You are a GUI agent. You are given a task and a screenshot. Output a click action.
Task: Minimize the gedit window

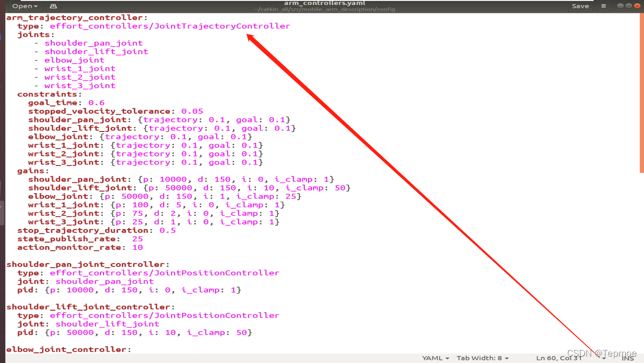(x=620, y=6)
